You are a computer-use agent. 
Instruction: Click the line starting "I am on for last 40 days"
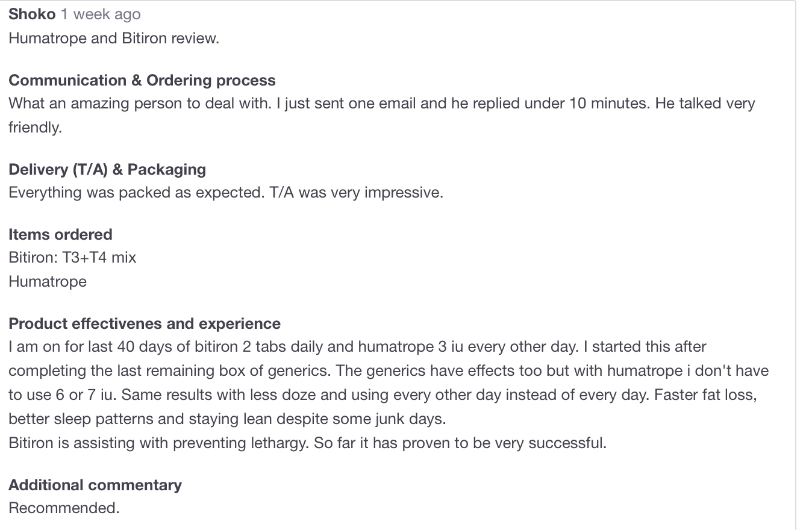[x=357, y=347]
